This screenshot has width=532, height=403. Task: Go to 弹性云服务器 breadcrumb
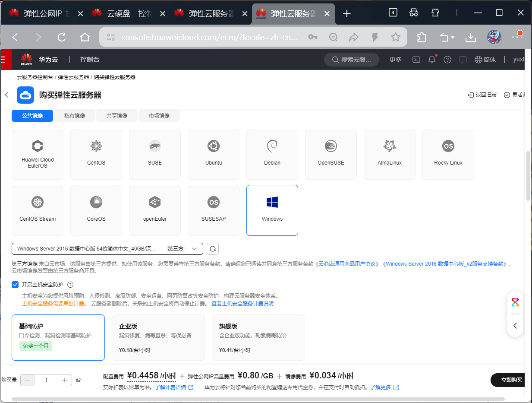click(73, 77)
